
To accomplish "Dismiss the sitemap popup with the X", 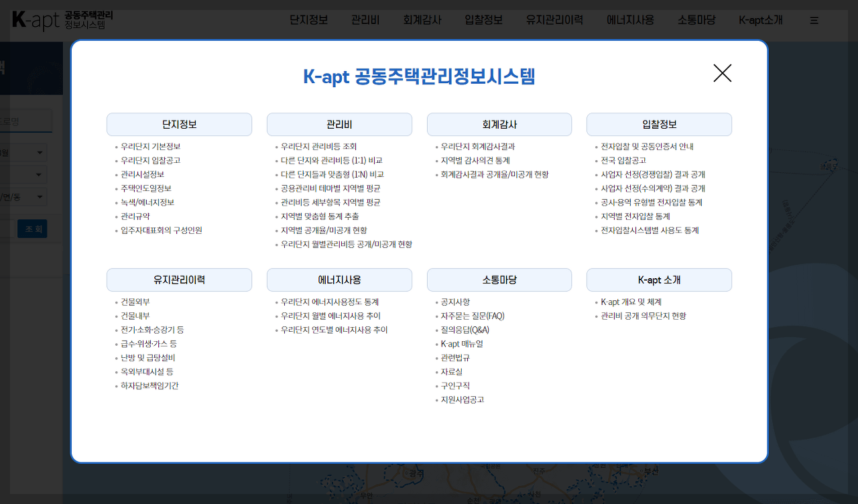I will [722, 73].
